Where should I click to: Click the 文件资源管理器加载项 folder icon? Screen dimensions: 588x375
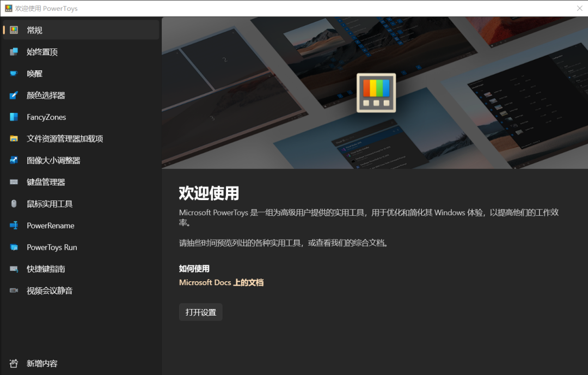click(14, 138)
